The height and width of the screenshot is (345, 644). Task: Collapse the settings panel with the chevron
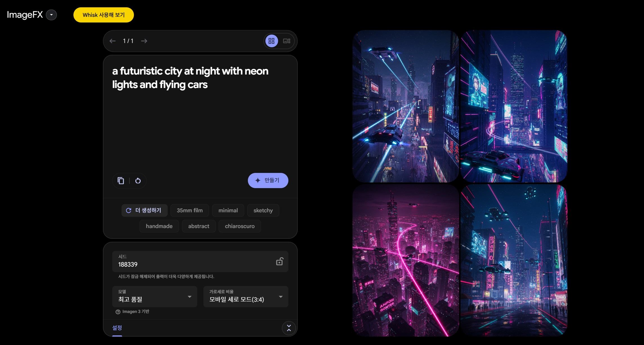click(289, 328)
